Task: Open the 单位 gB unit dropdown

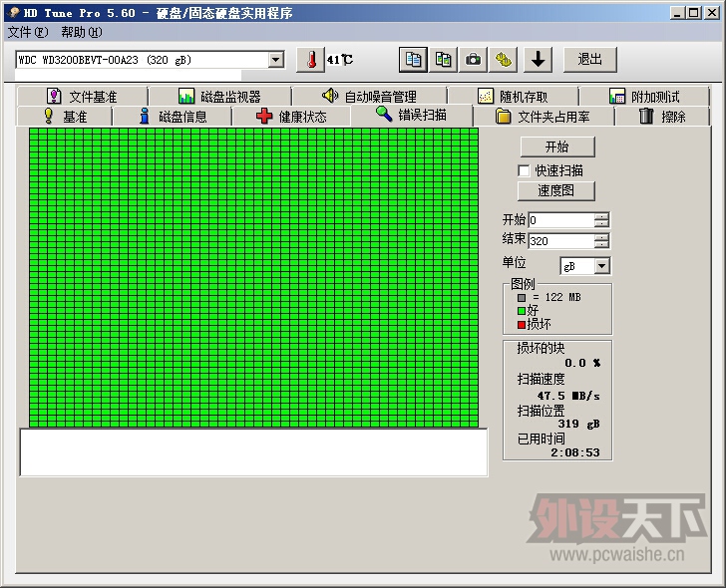Action: point(601,266)
